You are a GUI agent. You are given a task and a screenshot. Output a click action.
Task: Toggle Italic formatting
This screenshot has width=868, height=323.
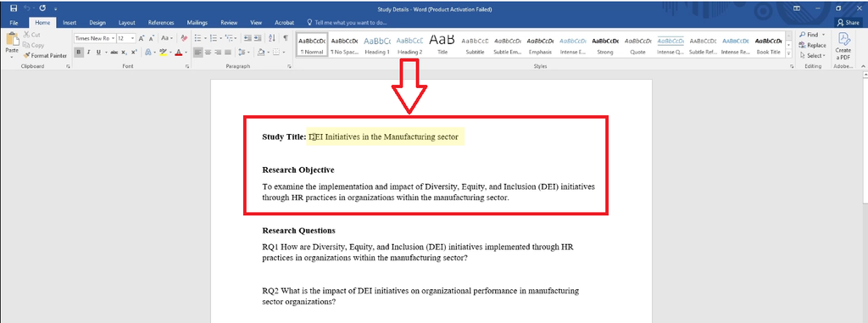coord(88,52)
